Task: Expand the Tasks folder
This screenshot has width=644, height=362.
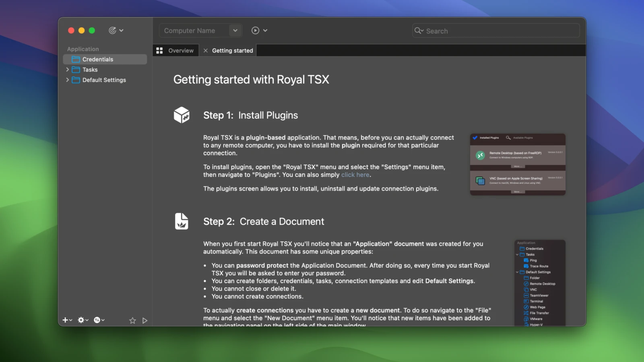Action: (68, 69)
